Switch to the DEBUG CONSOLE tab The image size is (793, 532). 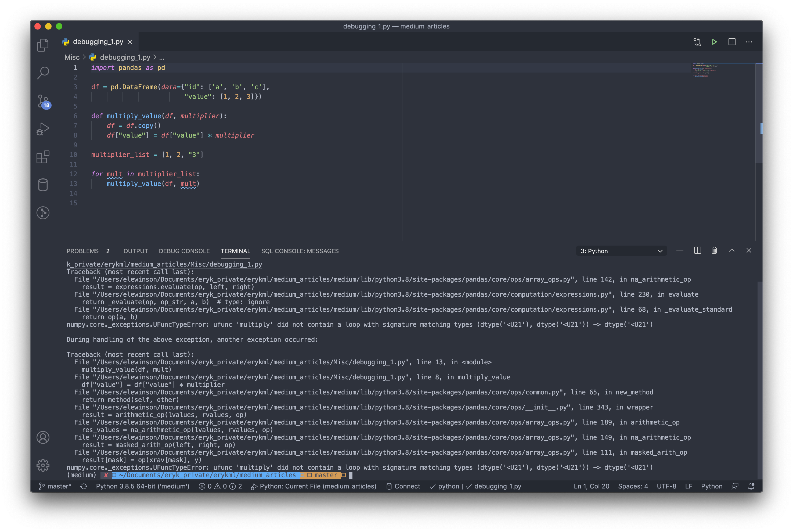tap(184, 251)
